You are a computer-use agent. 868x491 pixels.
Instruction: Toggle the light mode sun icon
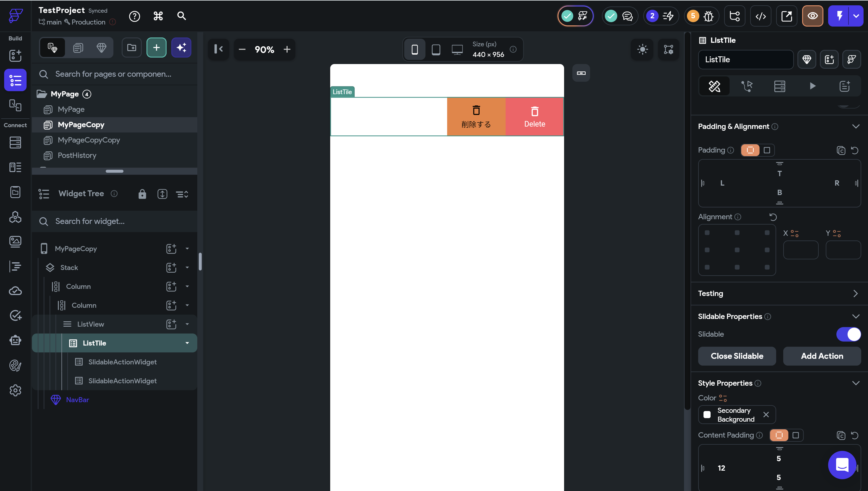[x=642, y=49]
